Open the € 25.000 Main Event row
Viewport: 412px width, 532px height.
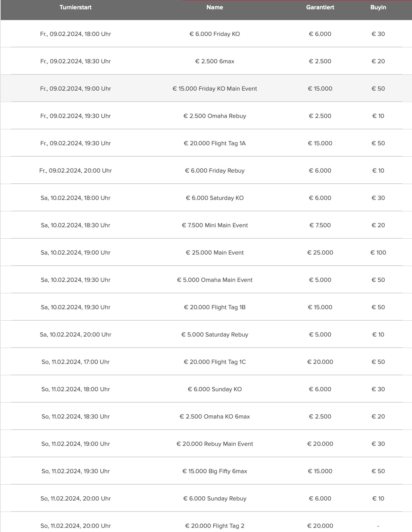pyautogui.click(x=215, y=253)
